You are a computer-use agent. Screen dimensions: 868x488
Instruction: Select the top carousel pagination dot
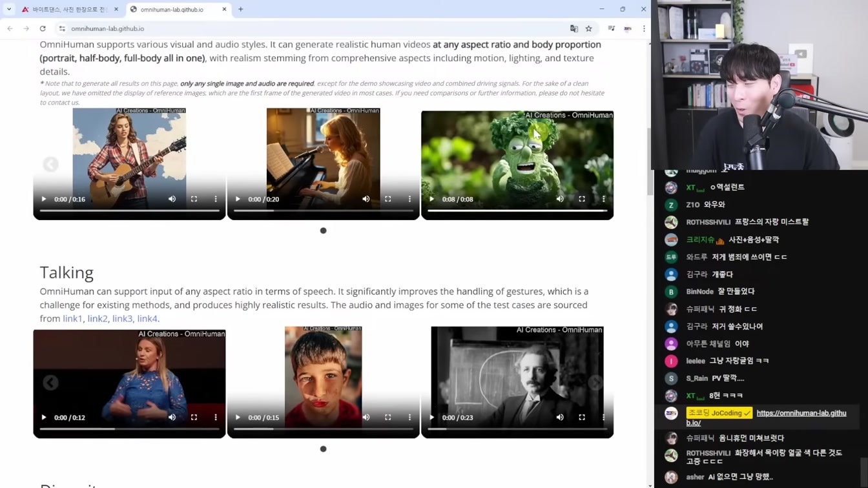[x=323, y=230]
